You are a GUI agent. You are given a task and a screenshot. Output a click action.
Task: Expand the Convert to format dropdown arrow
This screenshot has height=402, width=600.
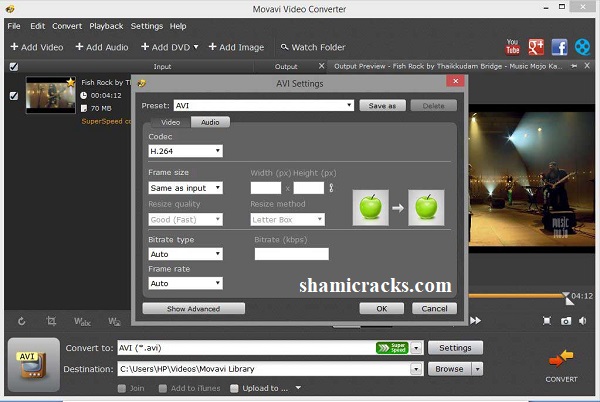416,348
